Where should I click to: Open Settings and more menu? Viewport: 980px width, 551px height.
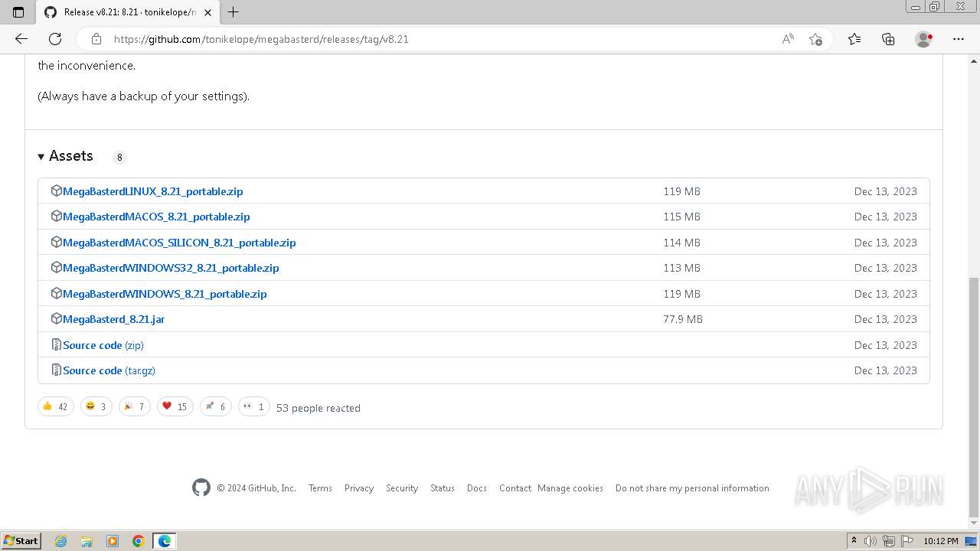tap(959, 39)
